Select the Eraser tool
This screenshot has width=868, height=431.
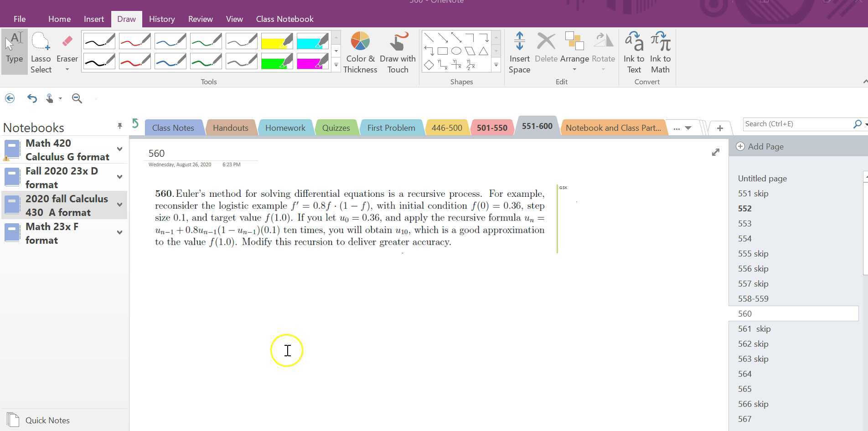click(67, 46)
